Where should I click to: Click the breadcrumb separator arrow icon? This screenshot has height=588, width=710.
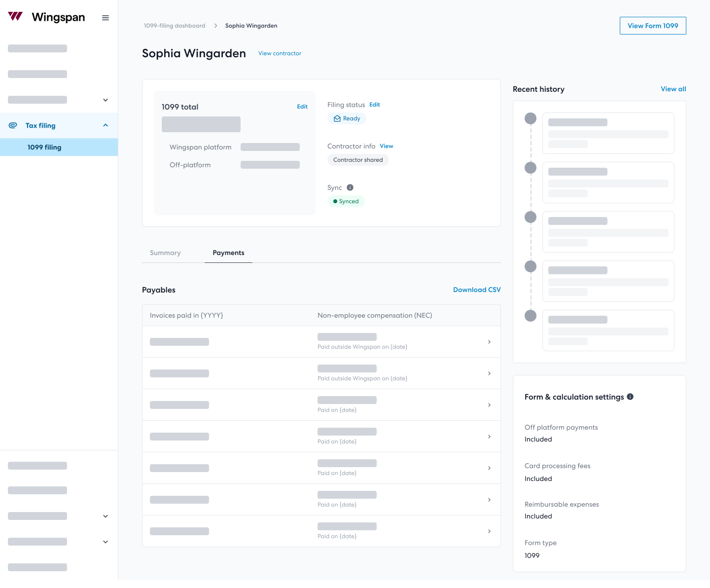(215, 26)
